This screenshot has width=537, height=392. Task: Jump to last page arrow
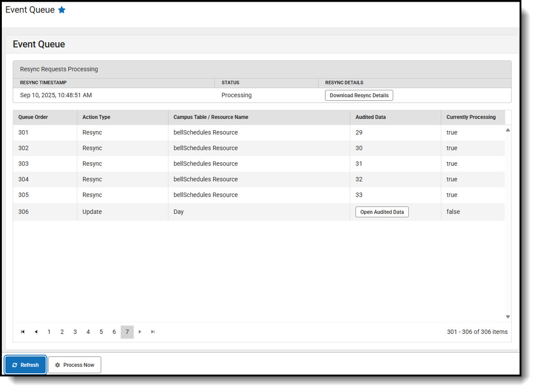click(x=153, y=332)
